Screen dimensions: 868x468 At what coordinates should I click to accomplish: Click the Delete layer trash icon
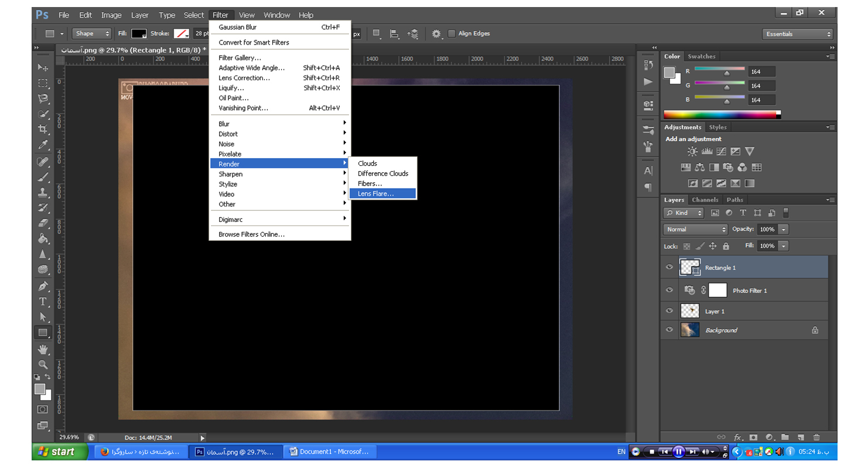pyautogui.click(x=816, y=437)
